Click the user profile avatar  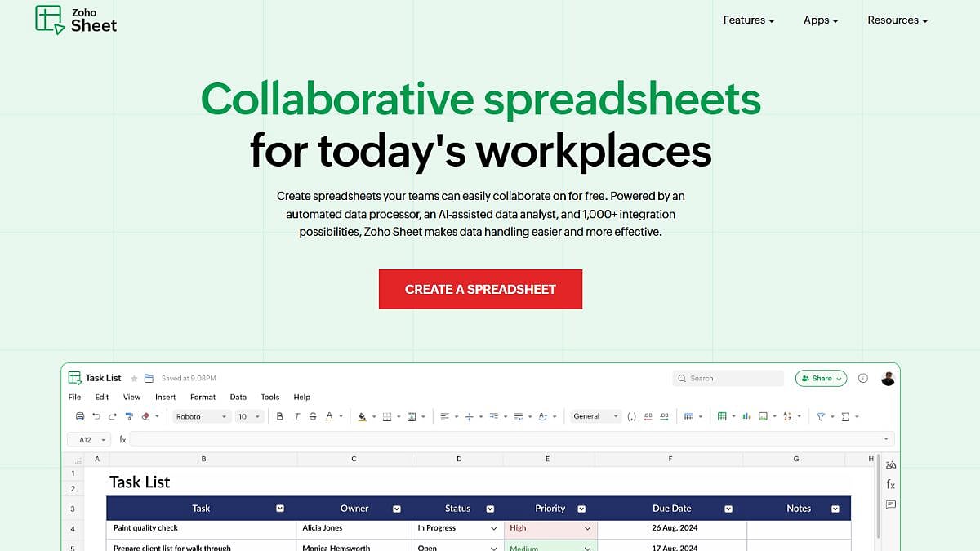coord(889,379)
